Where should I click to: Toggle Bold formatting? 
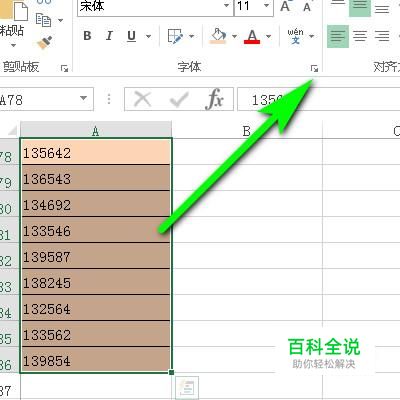[87, 36]
